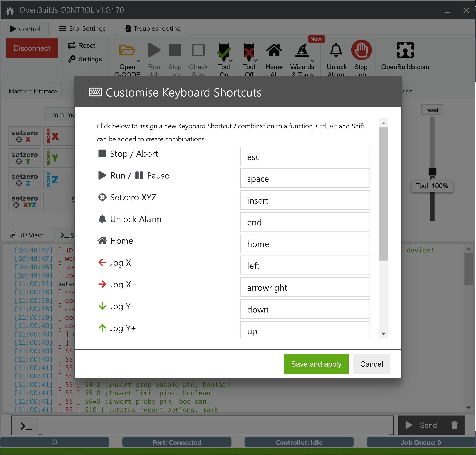Image resolution: width=476 pixels, height=455 pixels.
Task: Click the Jog X- shortcut field
Action: click(x=305, y=265)
